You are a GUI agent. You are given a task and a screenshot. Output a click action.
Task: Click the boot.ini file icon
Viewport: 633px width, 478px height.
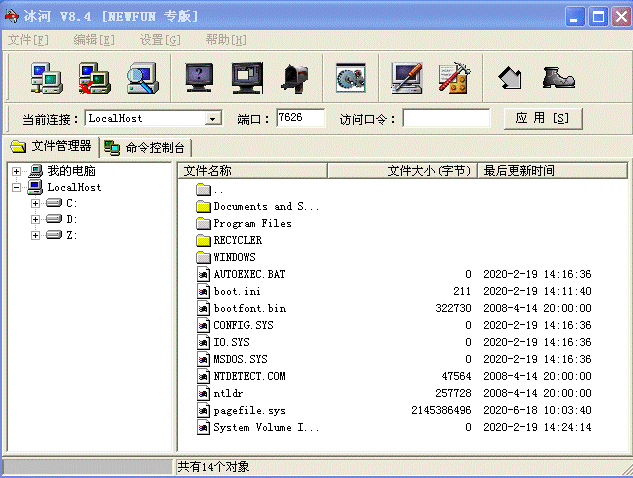tap(203, 291)
